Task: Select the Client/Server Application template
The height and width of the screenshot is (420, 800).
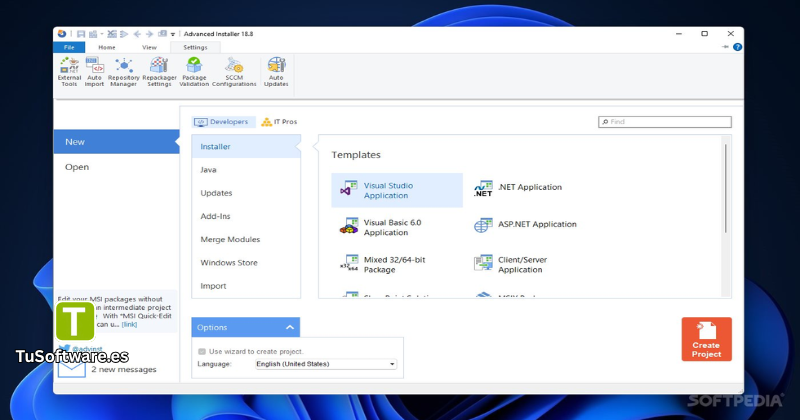Action: 510,264
